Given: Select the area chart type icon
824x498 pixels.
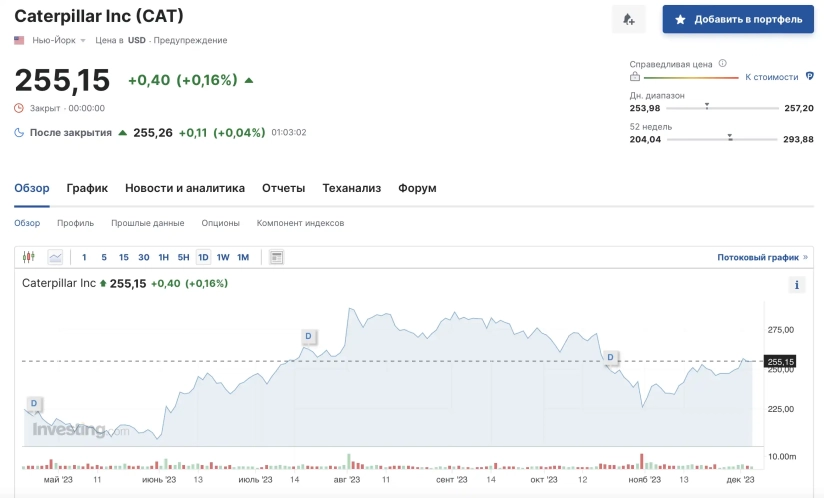Looking at the screenshot, I should pos(54,257).
